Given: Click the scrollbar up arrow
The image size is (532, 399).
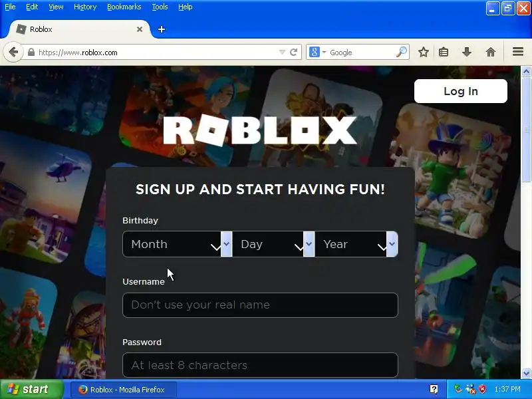Looking at the screenshot, I should [526, 71].
